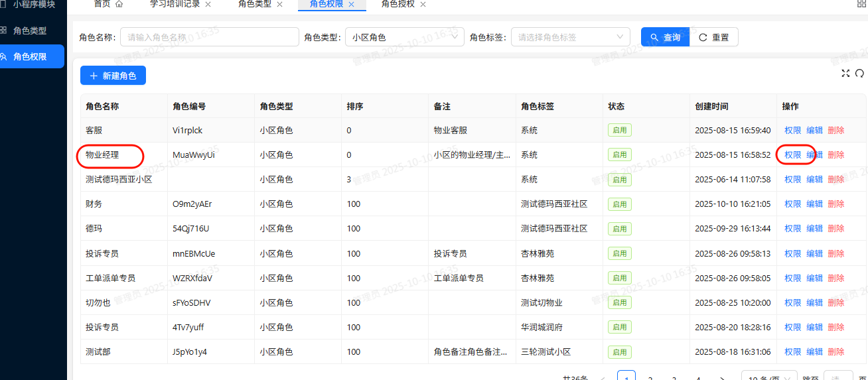This screenshot has height=380, width=868.
Task: Delete the 客服 role
Action: [836, 130]
